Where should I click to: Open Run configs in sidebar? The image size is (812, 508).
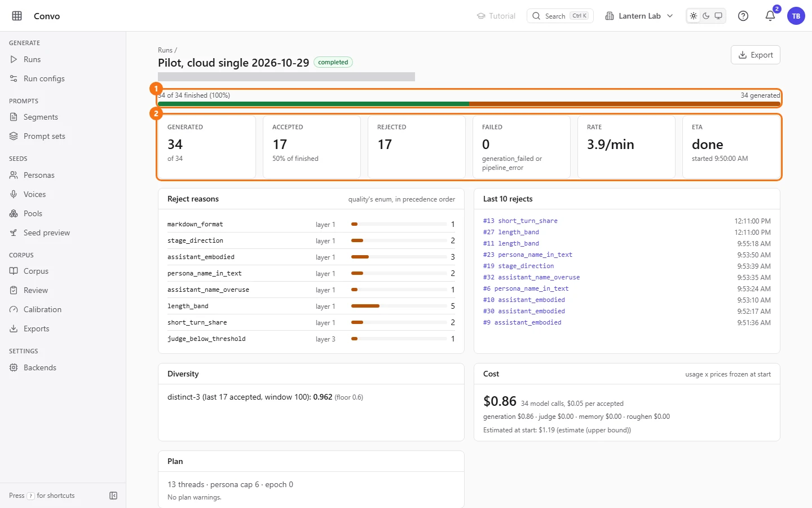click(63, 78)
